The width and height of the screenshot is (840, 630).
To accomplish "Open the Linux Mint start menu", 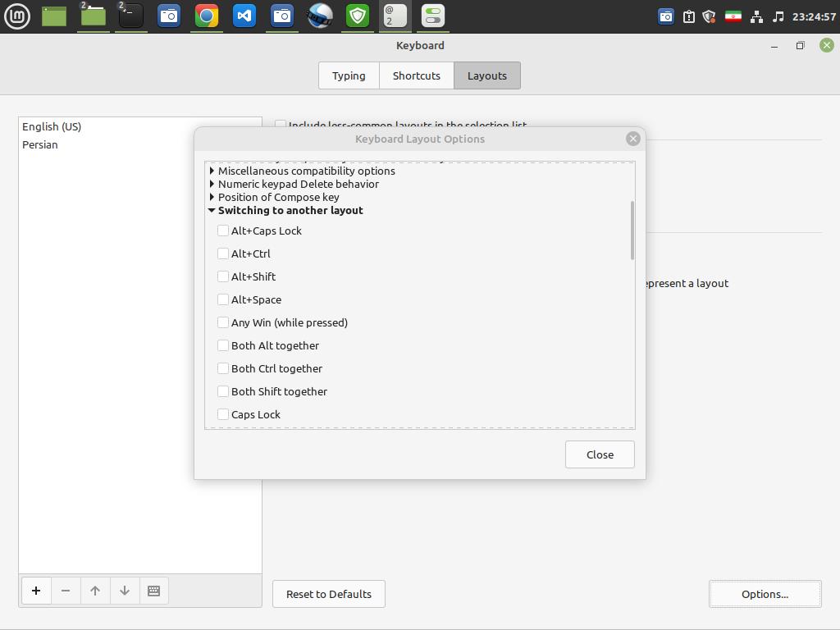I will (17, 16).
